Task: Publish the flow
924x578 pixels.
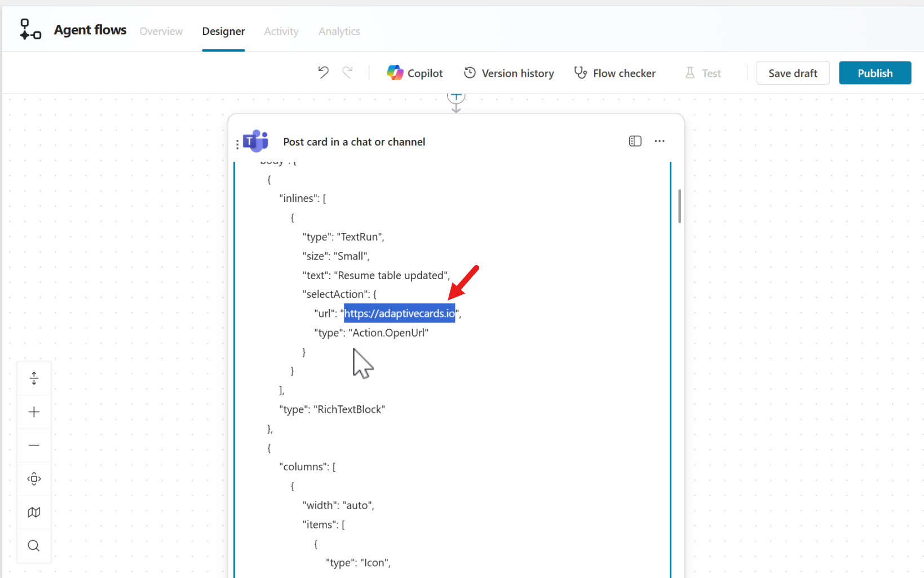Action: tap(874, 72)
